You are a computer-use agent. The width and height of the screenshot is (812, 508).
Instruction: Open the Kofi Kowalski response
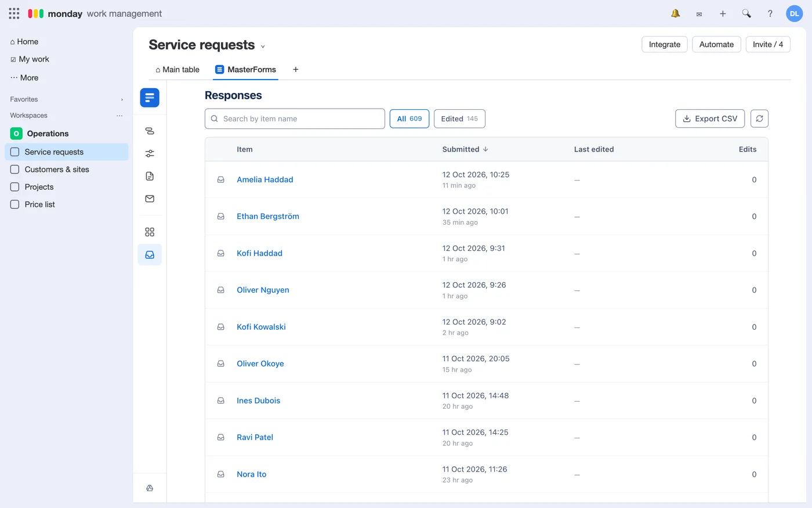[x=261, y=327]
